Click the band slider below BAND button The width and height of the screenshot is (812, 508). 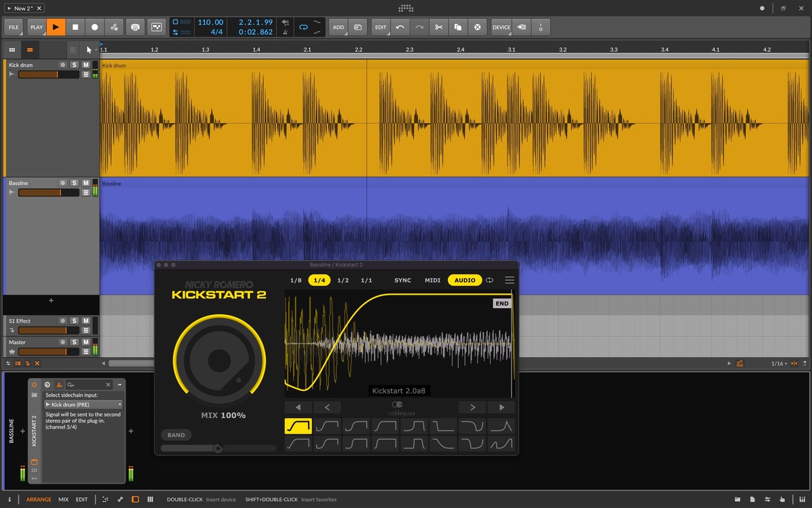pos(218,448)
